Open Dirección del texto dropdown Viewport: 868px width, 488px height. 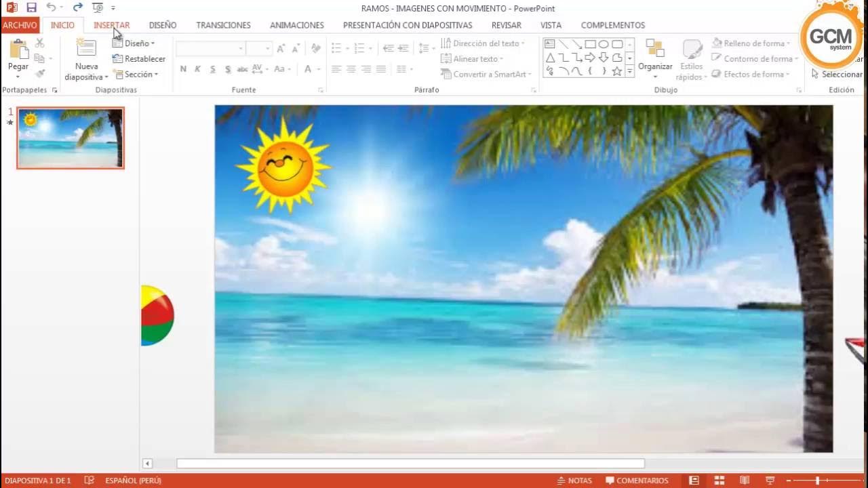[483, 43]
